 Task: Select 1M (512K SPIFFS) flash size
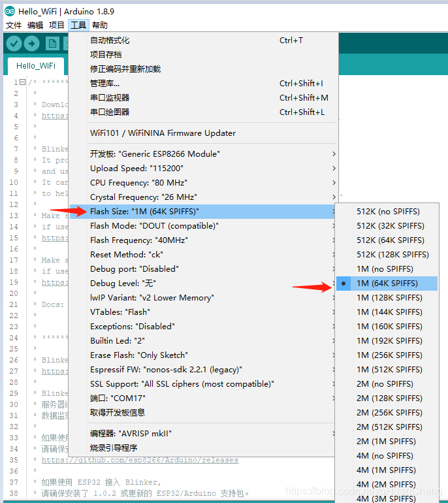point(387,370)
